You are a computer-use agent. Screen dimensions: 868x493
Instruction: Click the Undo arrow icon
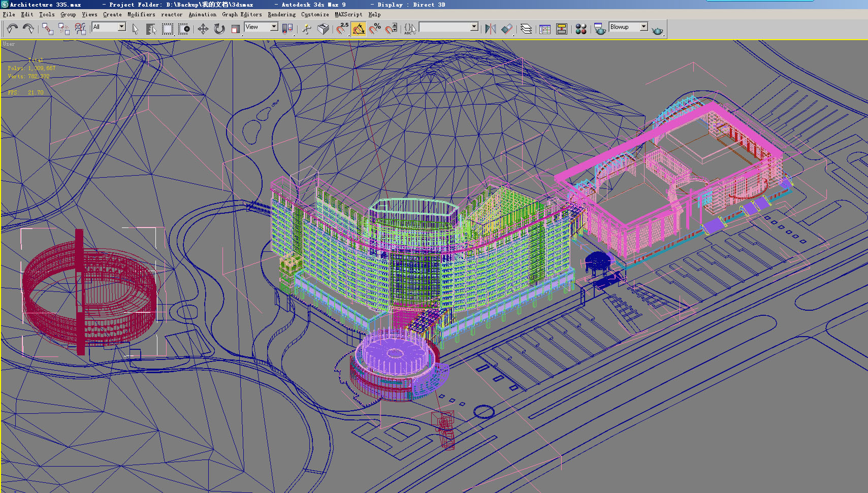(12, 29)
